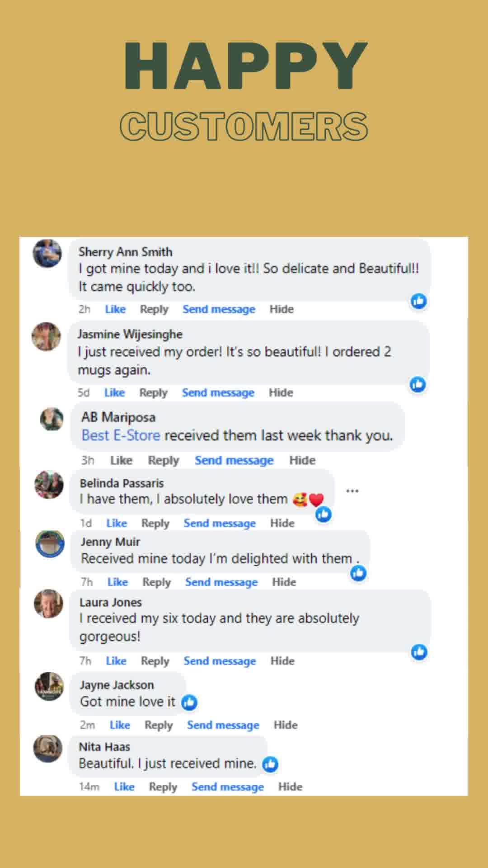488x868 pixels.
Task: Like Sherry Ann Smith's comment
Action: point(115,309)
